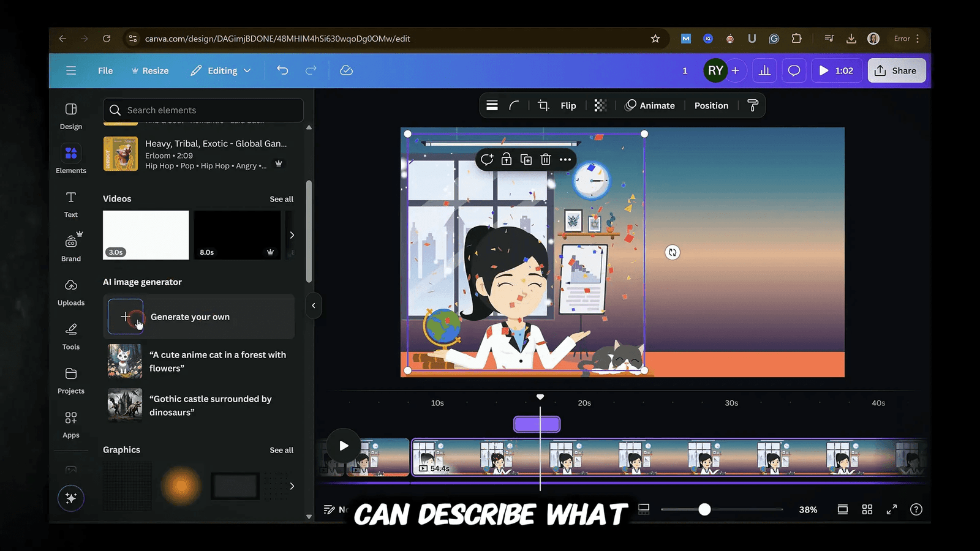The image size is (980, 551).
Task: Click the Position menu item
Action: coord(710,105)
